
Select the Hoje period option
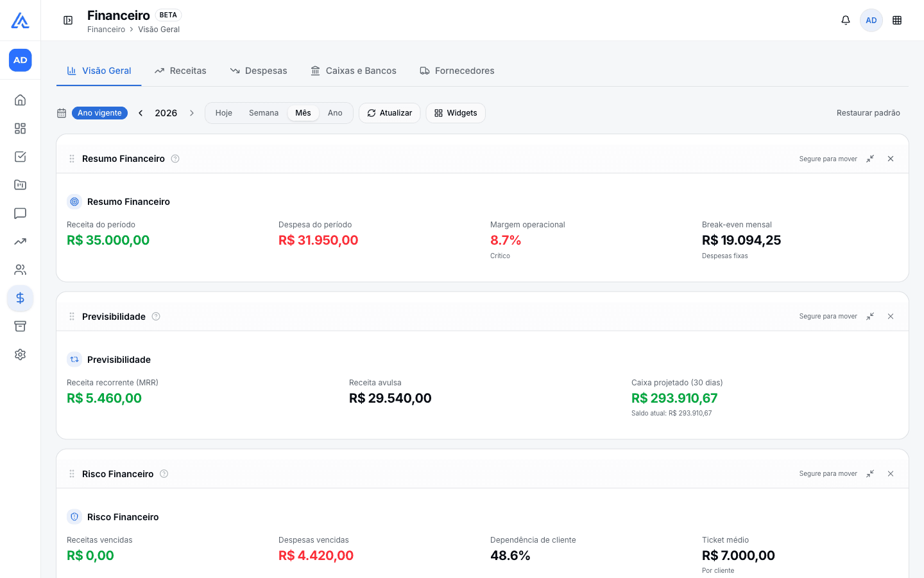point(224,113)
